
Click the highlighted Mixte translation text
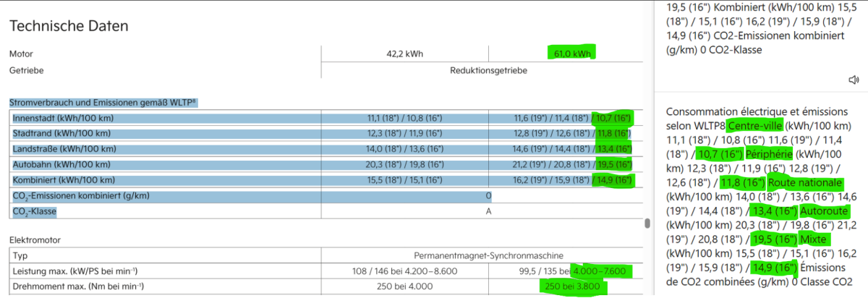[x=814, y=239]
